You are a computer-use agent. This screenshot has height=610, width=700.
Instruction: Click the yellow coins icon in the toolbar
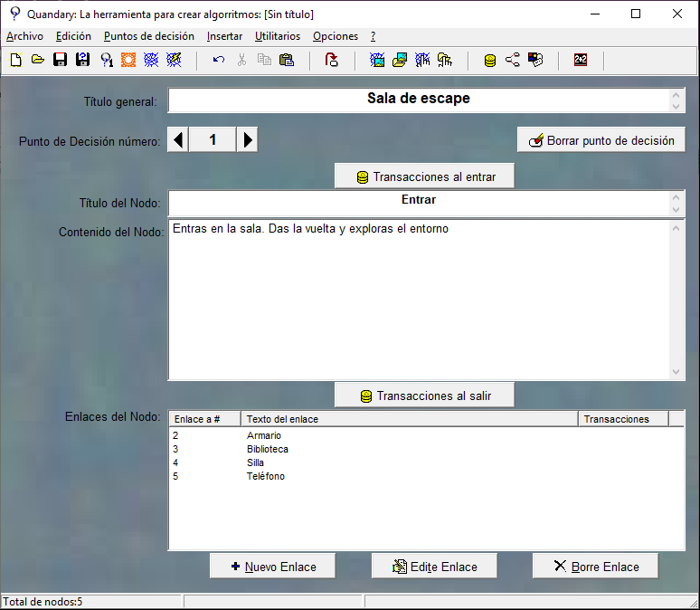pyautogui.click(x=490, y=61)
